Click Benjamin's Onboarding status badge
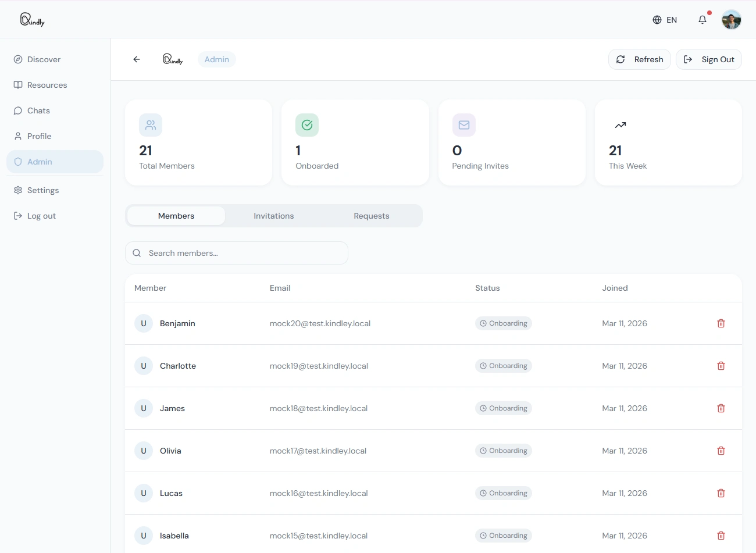Screen dimensions: 756x553 pos(504,323)
